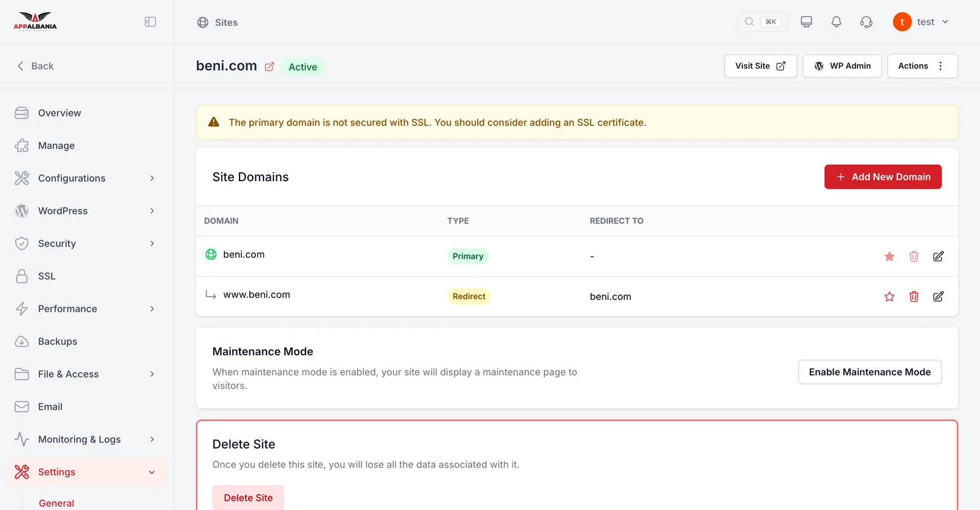980x510 pixels.
Task: Click the monitor display icon in header
Action: click(806, 22)
